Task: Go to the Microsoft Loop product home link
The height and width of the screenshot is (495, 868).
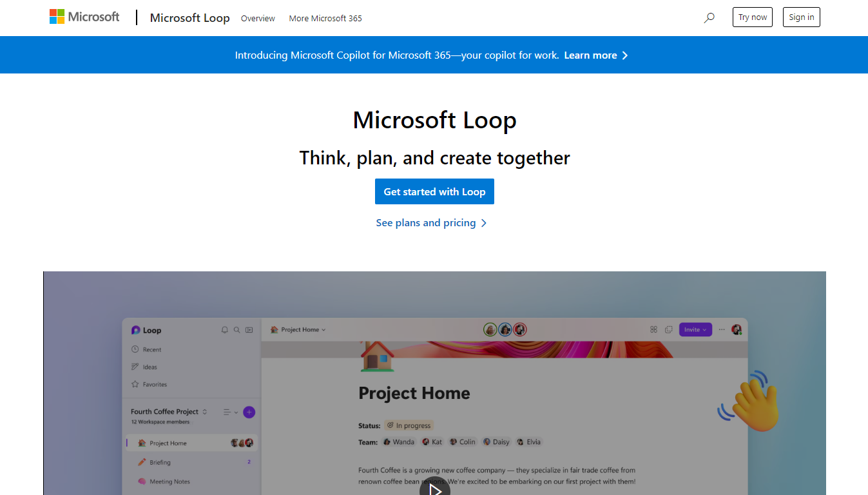Action: (x=190, y=17)
